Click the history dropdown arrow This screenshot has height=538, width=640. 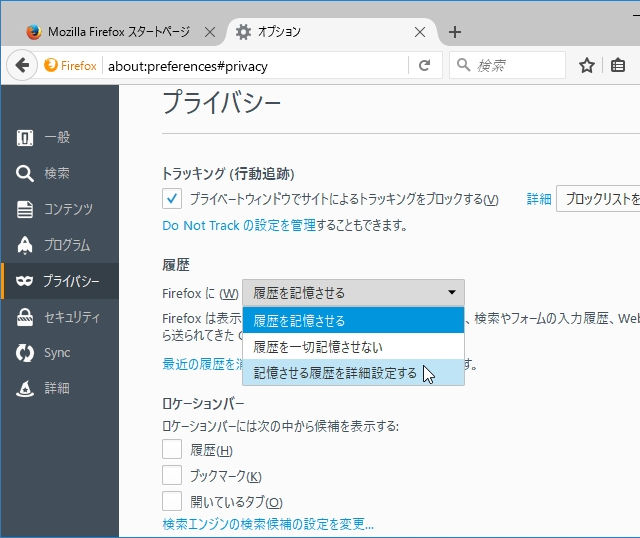click(451, 292)
